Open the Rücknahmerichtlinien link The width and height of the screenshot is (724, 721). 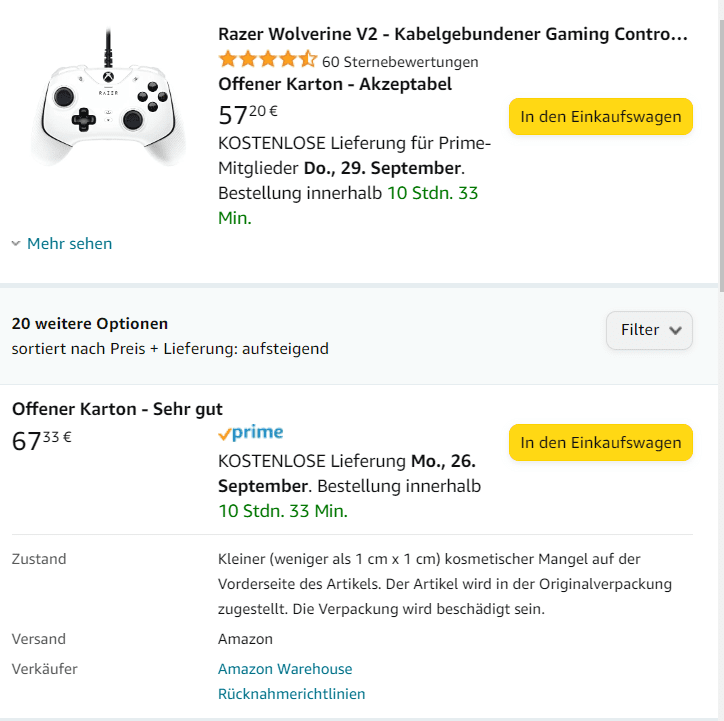tap(291, 694)
